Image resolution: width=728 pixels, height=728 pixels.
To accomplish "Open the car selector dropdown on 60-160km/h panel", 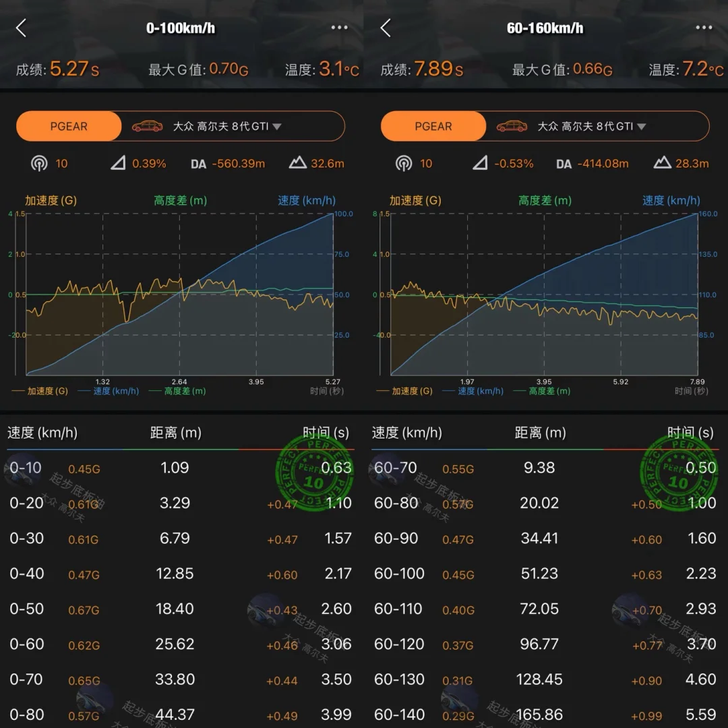I will pos(592,126).
